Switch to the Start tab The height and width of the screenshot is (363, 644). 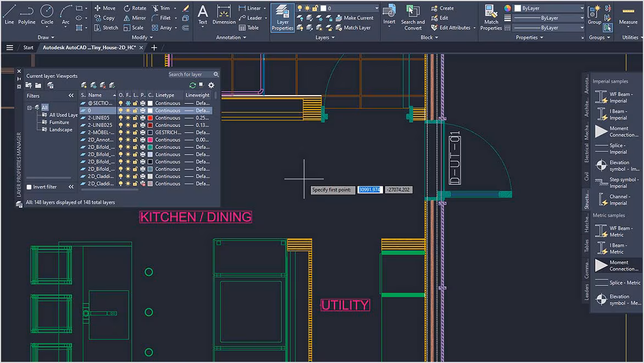[x=29, y=48]
